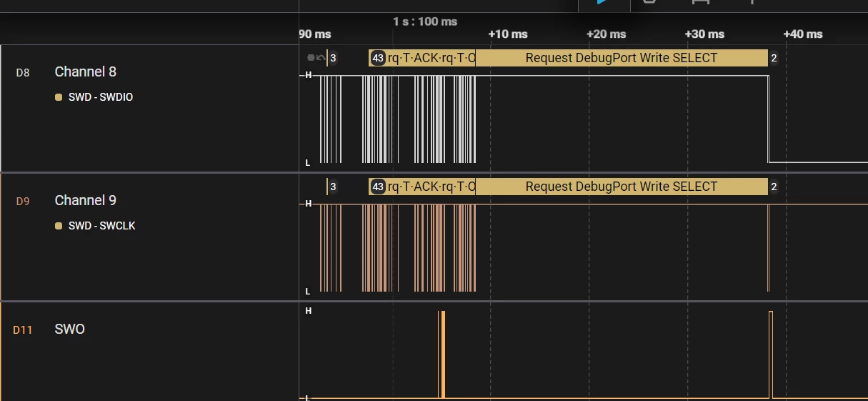
Task: Click the D9 channel identifier
Action: pos(23,201)
